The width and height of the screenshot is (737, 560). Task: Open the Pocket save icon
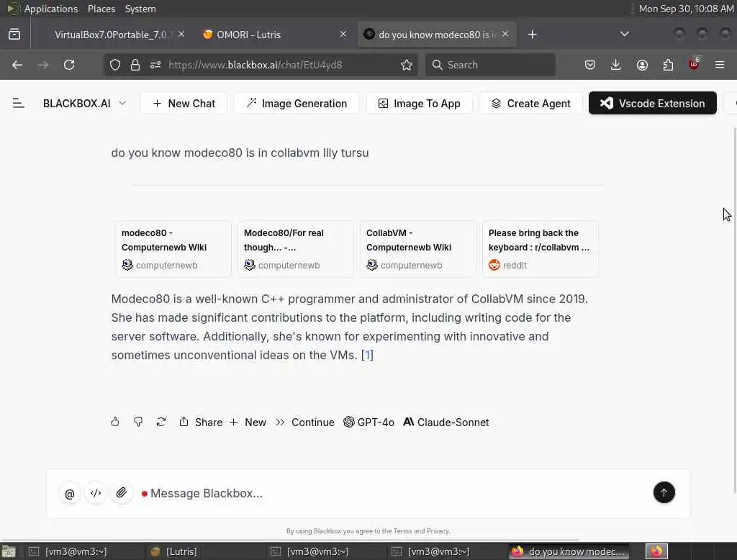coord(590,65)
